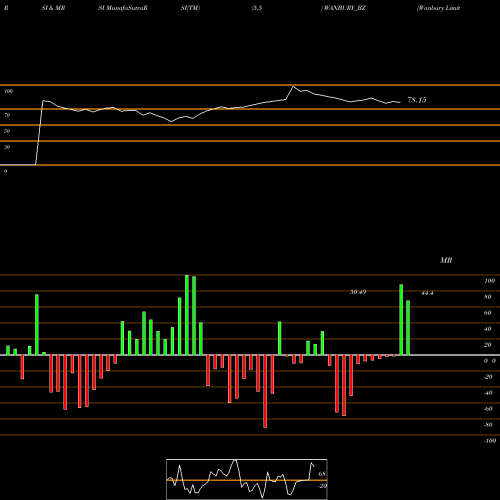Click the ')WANBURY_BZ' symbol text
The image size is (500, 500).
(343, 8)
